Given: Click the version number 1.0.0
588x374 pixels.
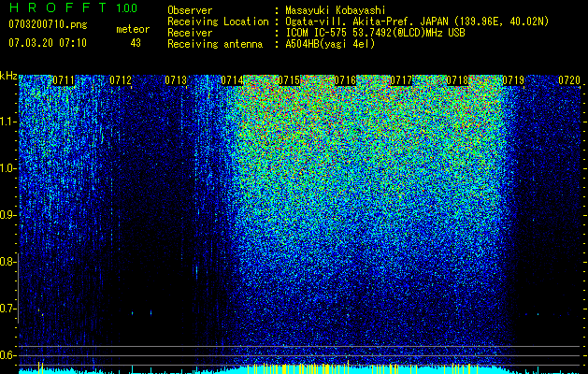Looking at the screenshot, I should tap(127, 8).
